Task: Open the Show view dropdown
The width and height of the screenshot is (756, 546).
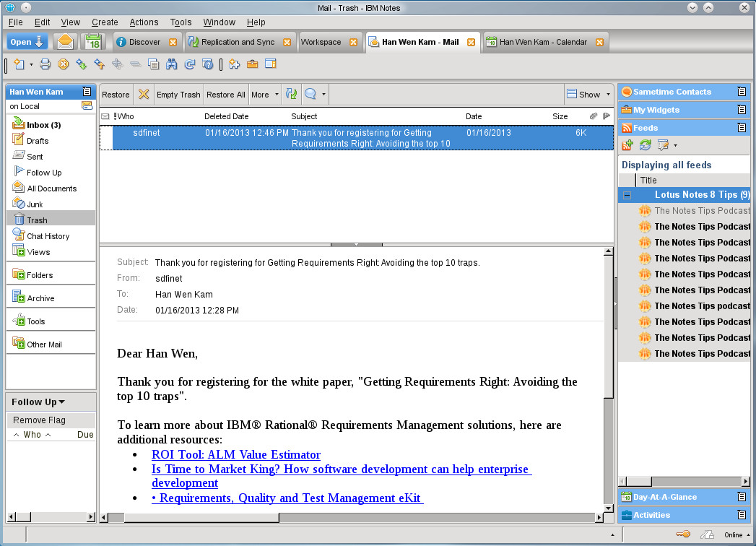Action: pyautogui.click(x=588, y=95)
